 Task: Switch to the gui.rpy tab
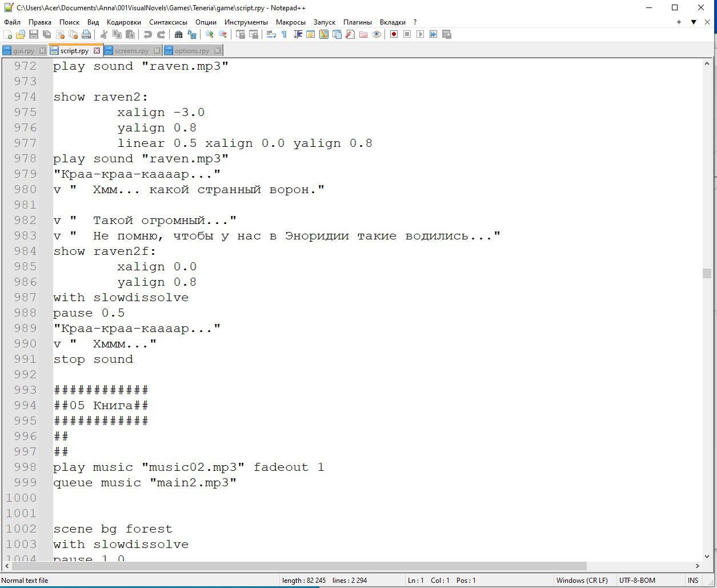23,51
